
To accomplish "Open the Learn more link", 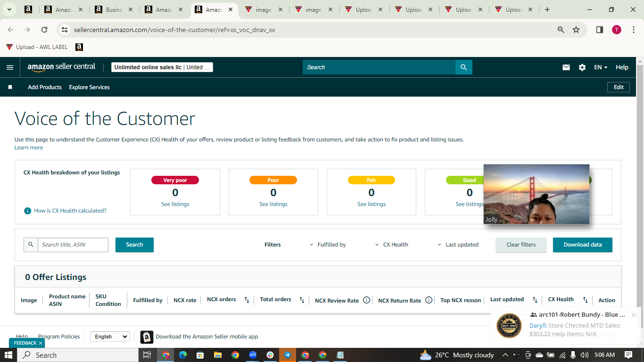I will click(29, 148).
